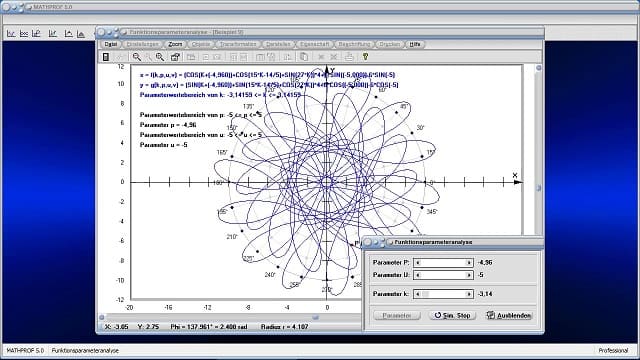Open the Hilfe menu
The height and width of the screenshot is (360, 640).
point(415,44)
